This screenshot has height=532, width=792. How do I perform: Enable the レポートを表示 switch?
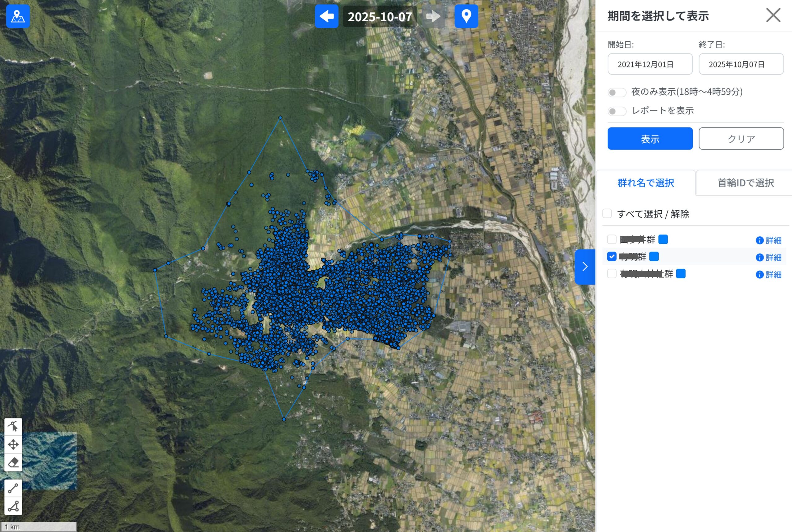(616, 111)
